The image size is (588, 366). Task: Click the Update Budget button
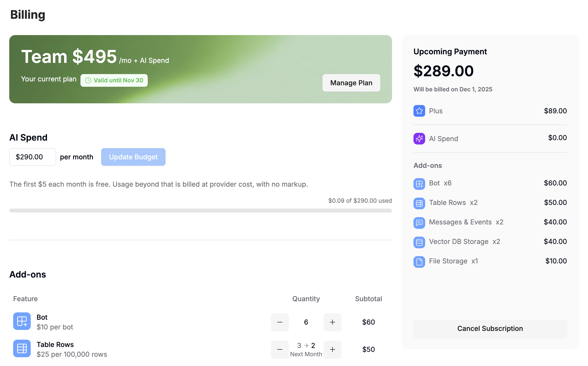pos(133,157)
